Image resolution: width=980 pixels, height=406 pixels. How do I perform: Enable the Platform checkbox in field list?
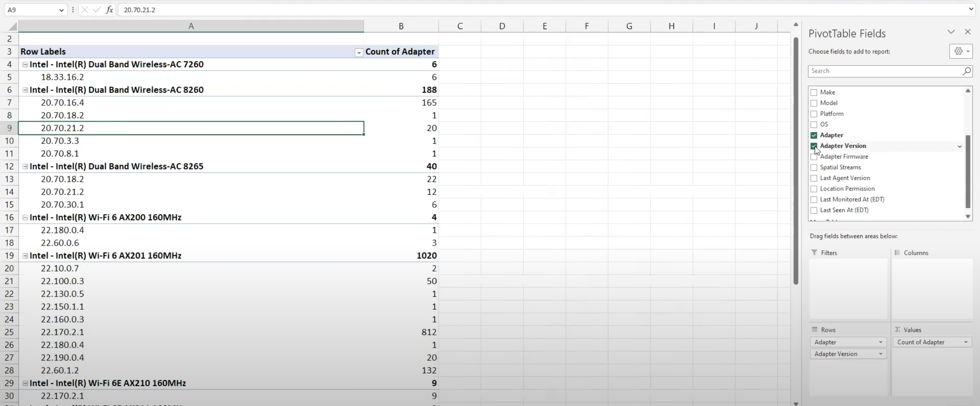point(814,114)
